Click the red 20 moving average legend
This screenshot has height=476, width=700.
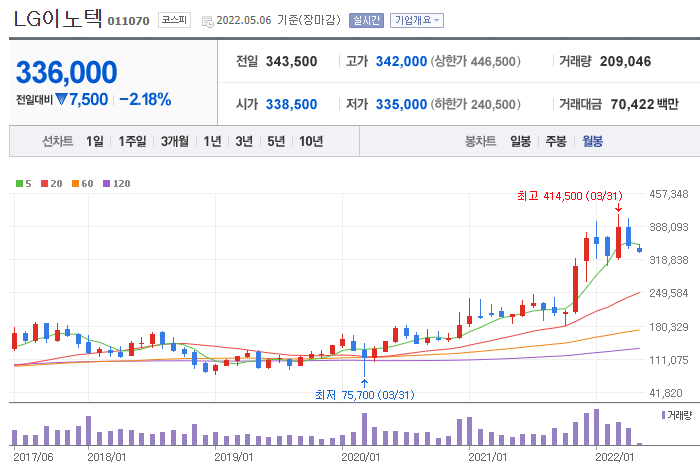[x=51, y=184]
